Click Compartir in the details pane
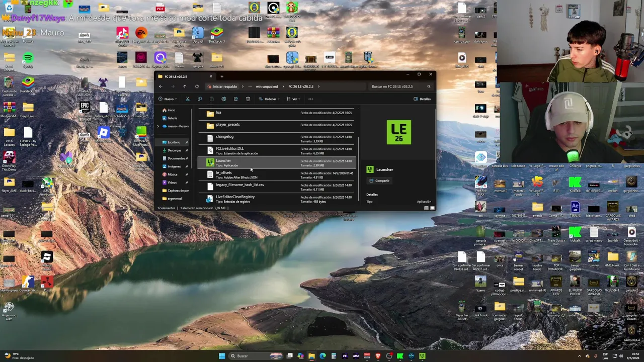The height and width of the screenshot is (362, 644). [379, 181]
